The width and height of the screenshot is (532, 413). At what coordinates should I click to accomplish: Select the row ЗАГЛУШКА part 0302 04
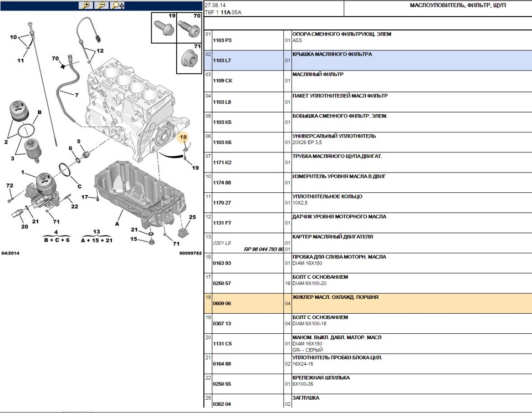(x=368, y=401)
